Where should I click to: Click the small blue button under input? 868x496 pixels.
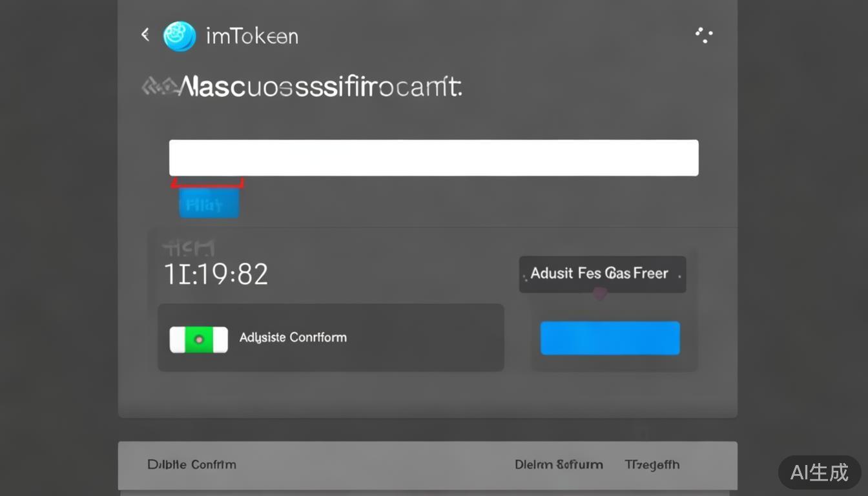[209, 205]
